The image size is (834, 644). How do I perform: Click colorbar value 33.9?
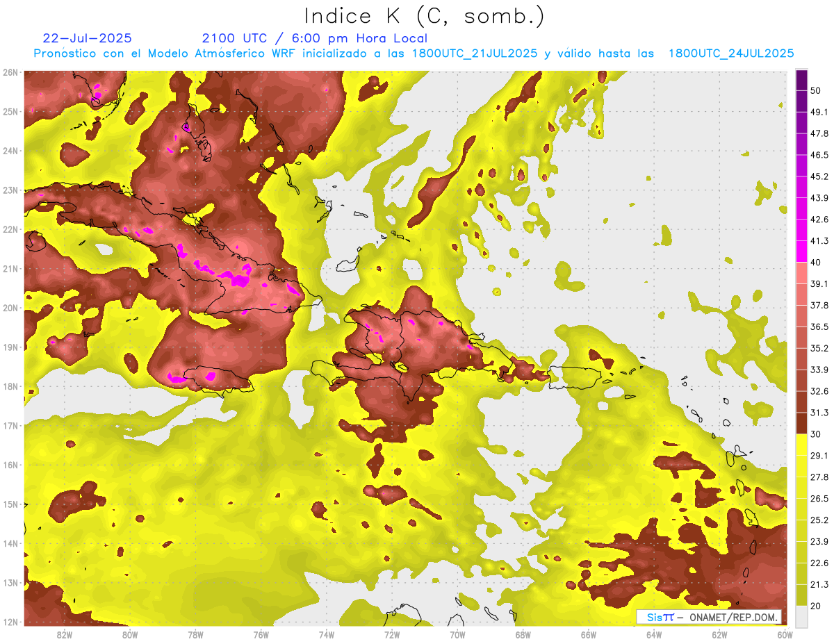click(x=819, y=370)
